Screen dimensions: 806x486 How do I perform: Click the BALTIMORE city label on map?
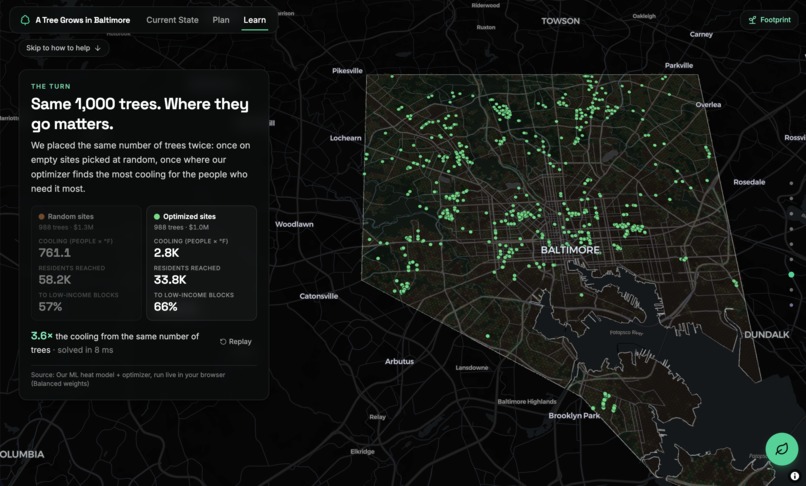click(571, 250)
